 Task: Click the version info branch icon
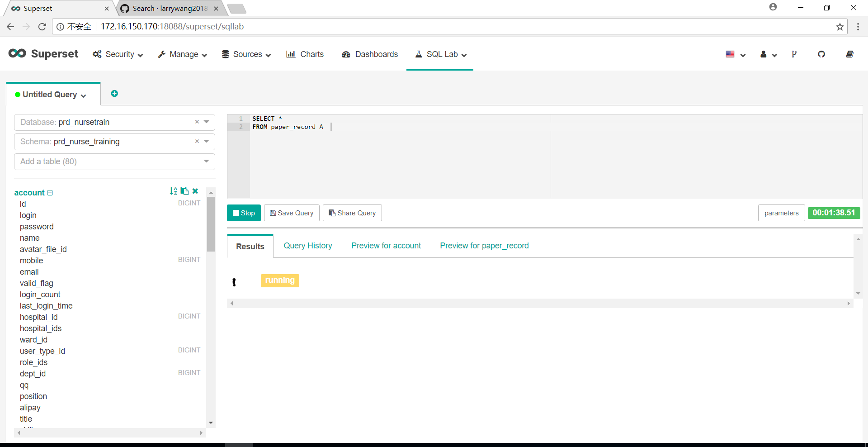tap(794, 54)
